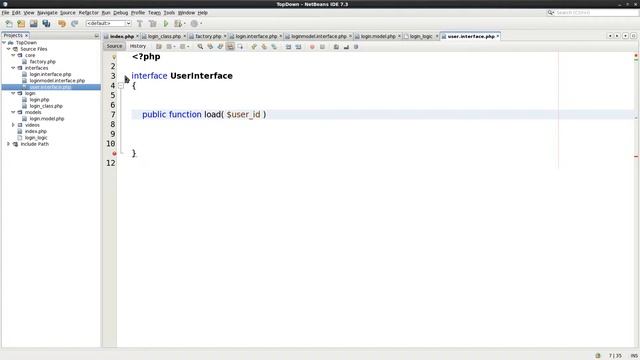Viewport: 640px width, 360px height.
Task: Expand the videos folder
Action: pos(13,125)
